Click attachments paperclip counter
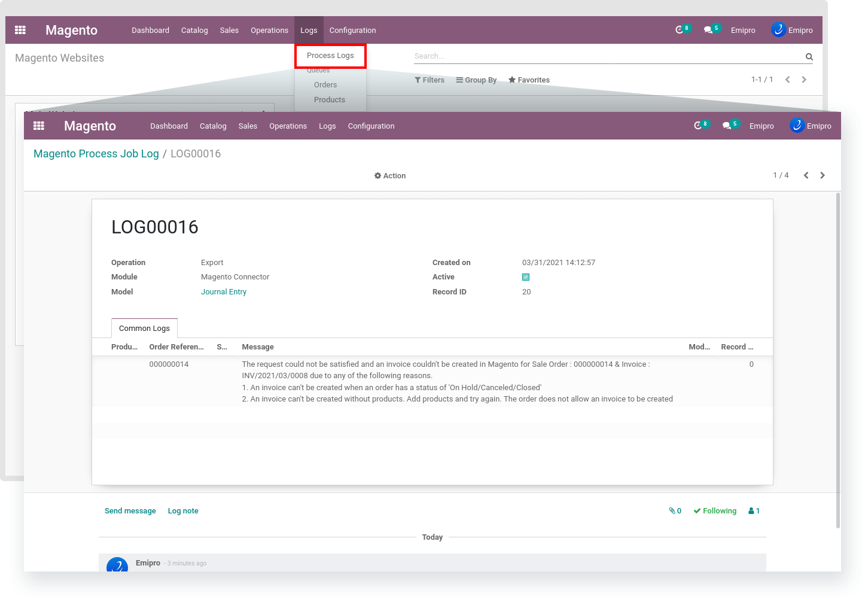868x599 pixels. [x=675, y=511]
